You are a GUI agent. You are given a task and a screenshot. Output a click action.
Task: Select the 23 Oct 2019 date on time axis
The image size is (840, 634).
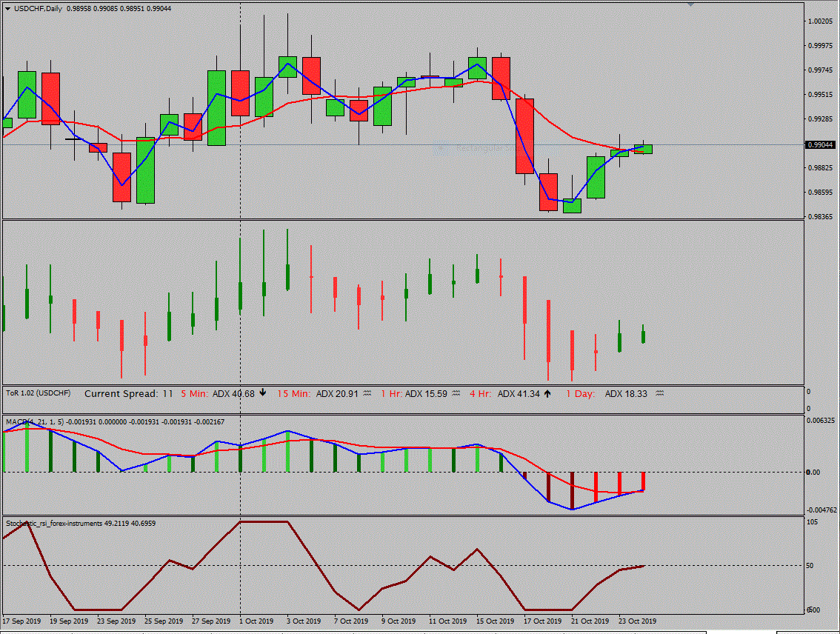[637, 621]
